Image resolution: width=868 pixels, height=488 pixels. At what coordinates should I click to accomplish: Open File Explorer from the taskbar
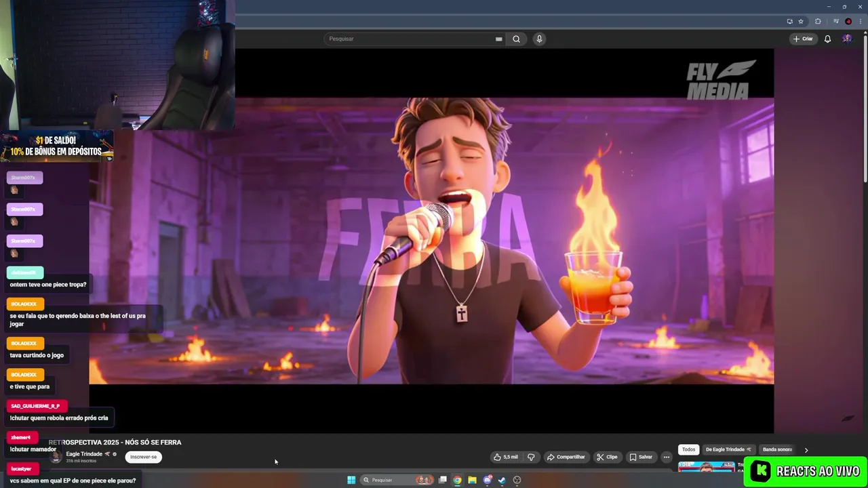(472, 480)
